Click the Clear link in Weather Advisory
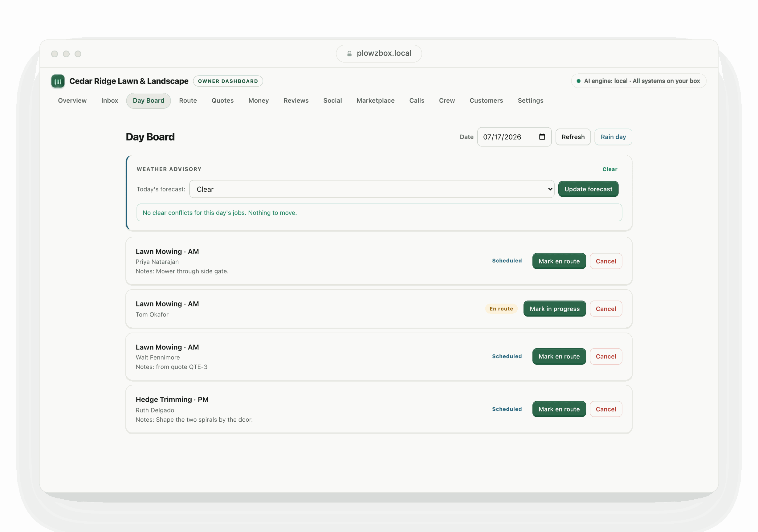This screenshot has height=532, width=758. [x=610, y=169]
